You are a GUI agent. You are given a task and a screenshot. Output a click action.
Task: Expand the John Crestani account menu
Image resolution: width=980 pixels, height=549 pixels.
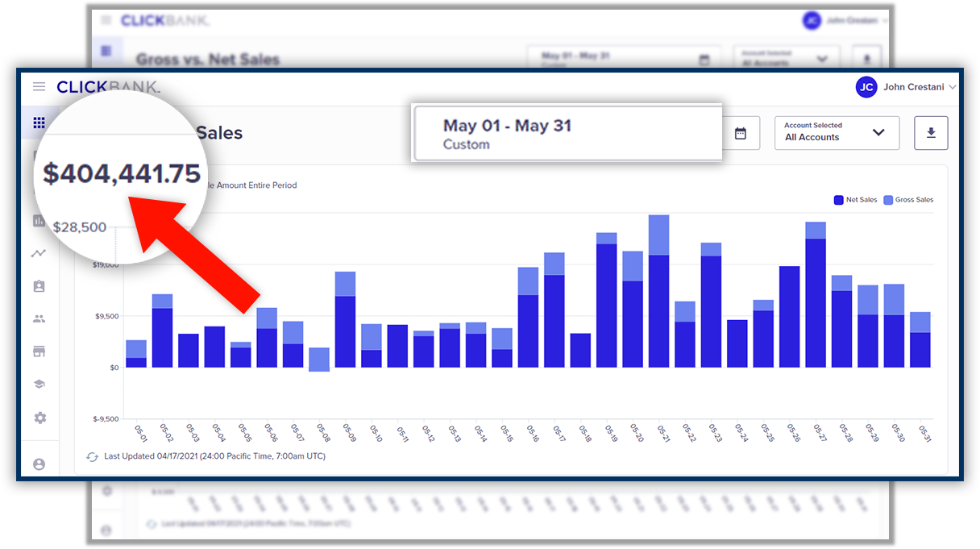point(907,87)
